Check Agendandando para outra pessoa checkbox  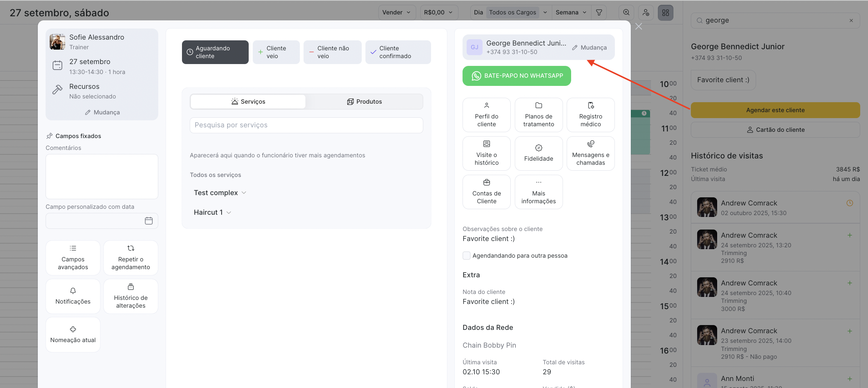tap(467, 255)
